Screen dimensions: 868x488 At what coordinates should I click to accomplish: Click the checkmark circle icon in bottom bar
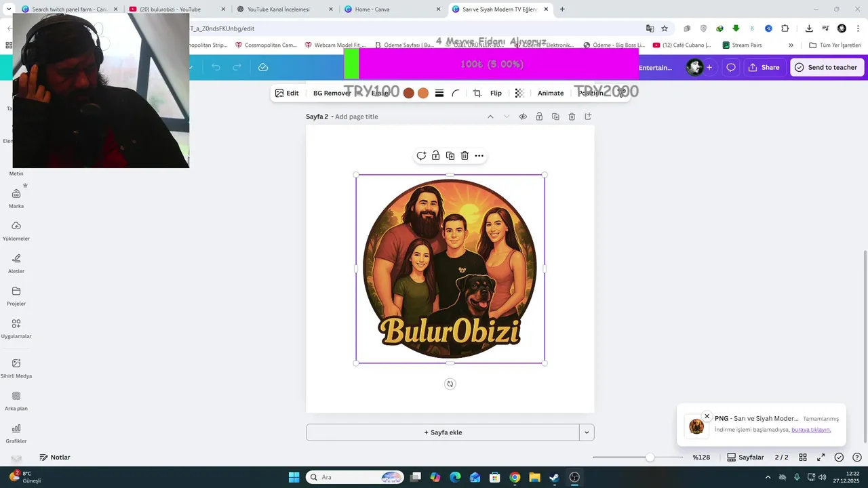(839, 457)
